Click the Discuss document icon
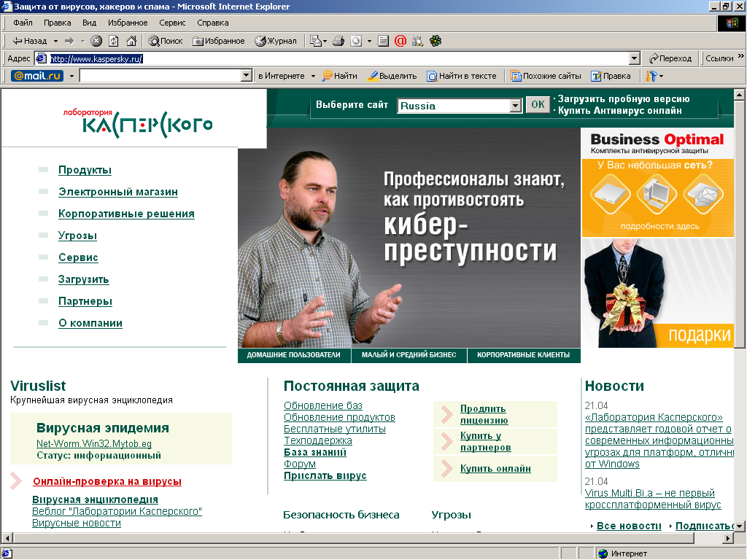Screen dimensions: 747x560 [x=383, y=41]
